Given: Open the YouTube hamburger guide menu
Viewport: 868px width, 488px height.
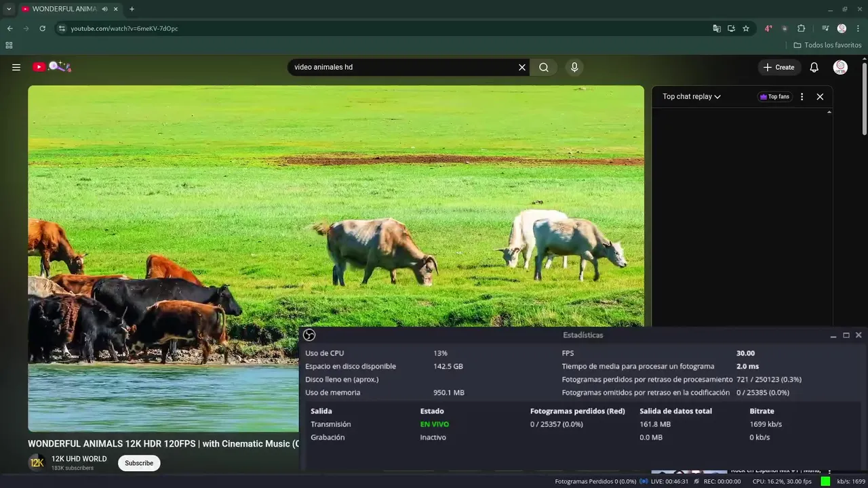Looking at the screenshot, I should (x=16, y=67).
